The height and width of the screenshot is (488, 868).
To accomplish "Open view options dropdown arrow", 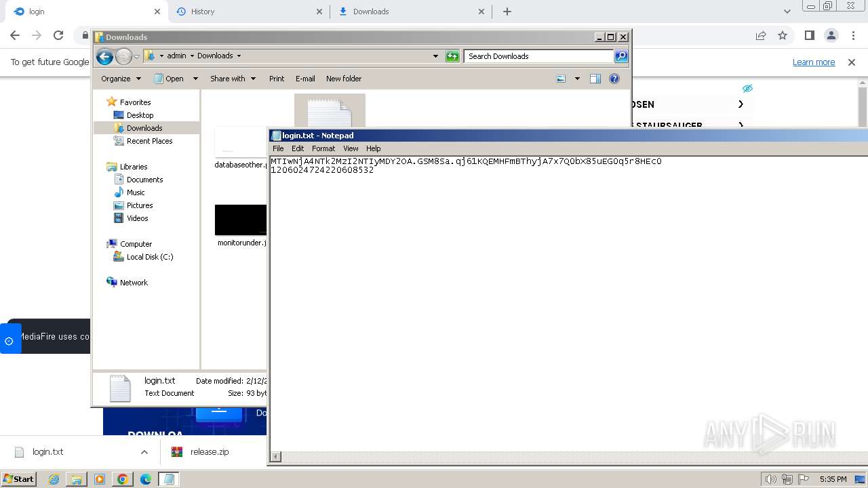I will pos(577,79).
